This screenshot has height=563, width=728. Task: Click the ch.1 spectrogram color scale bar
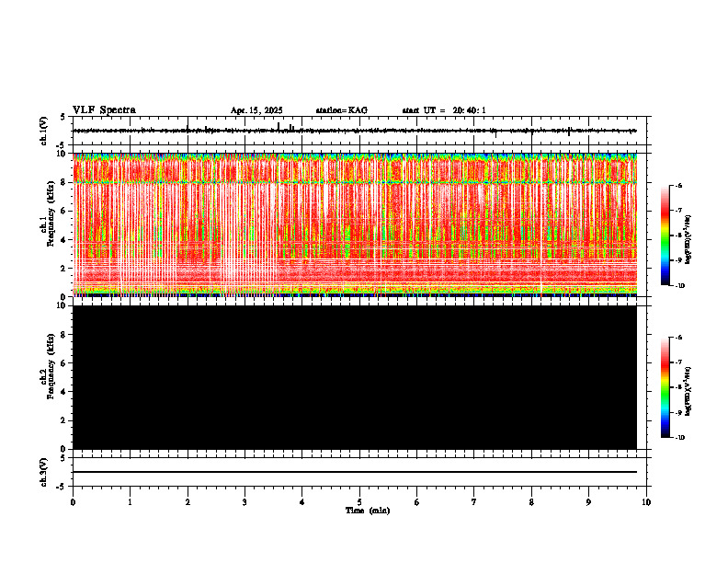pyautogui.click(x=665, y=236)
